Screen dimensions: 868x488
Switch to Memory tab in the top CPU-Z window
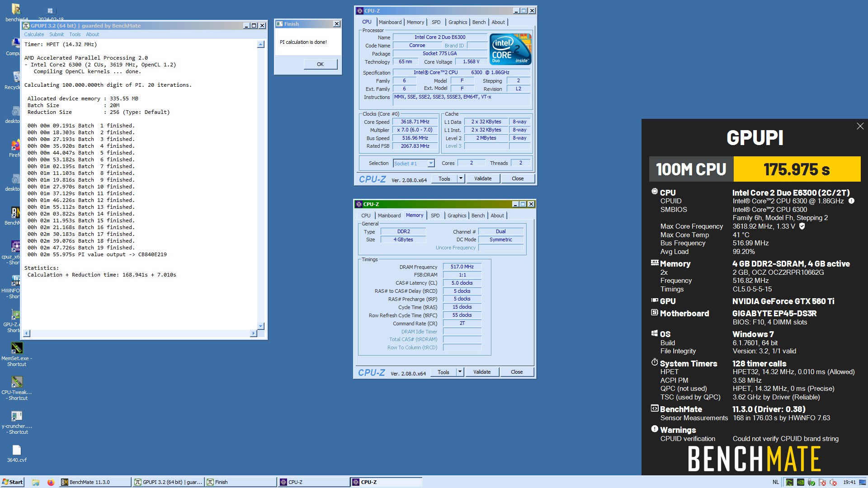click(415, 22)
